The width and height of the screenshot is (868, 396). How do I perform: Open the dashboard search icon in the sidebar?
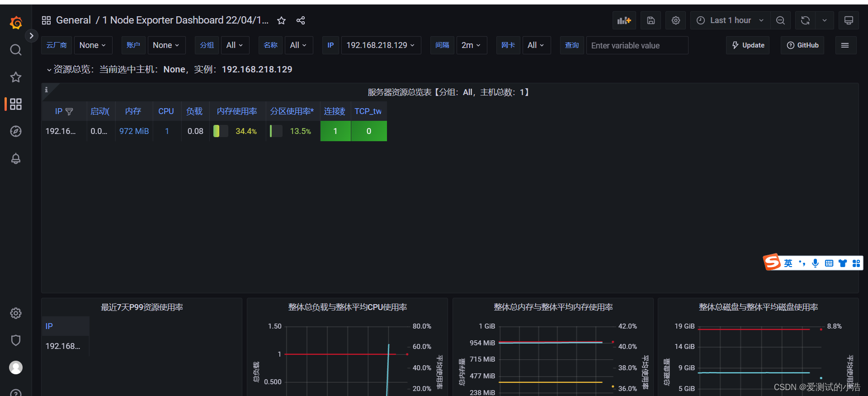(x=16, y=50)
